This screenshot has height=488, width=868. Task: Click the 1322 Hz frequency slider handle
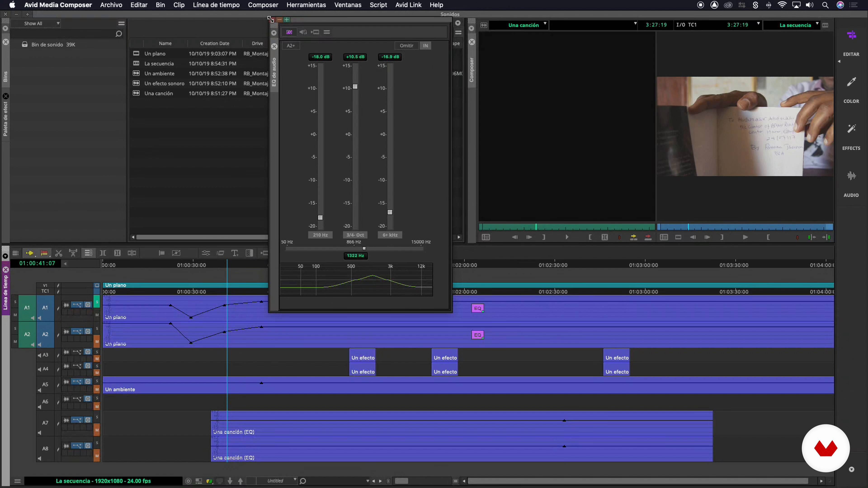tap(364, 248)
